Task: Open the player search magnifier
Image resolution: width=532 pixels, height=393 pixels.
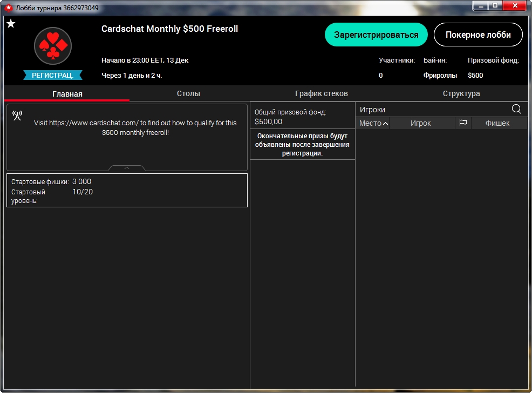Action: pyautogui.click(x=516, y=109)
